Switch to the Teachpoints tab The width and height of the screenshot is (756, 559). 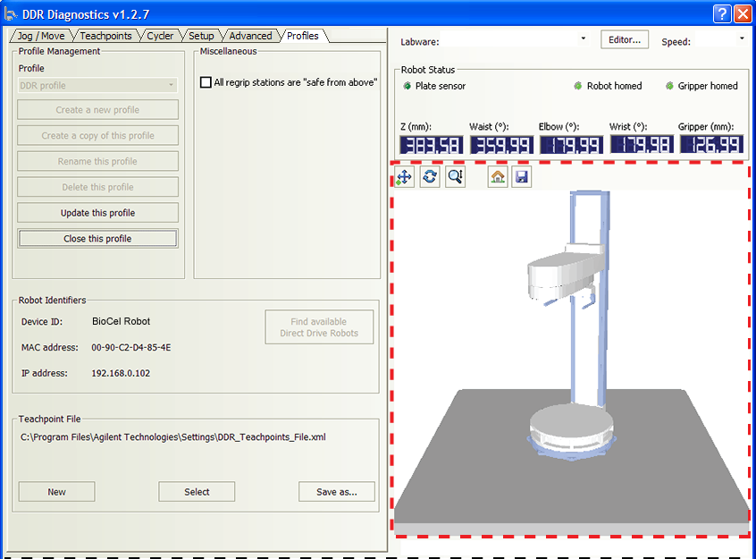pyautogui.click(x=105, y=36)
